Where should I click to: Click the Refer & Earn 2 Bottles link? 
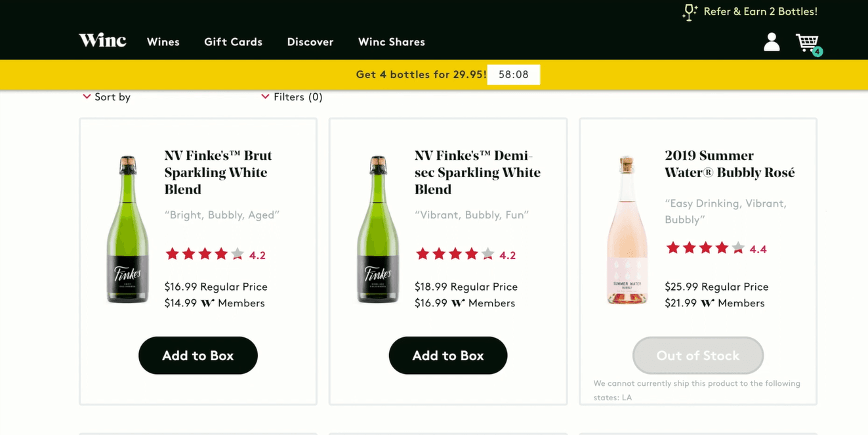click(x=760, y=12)
